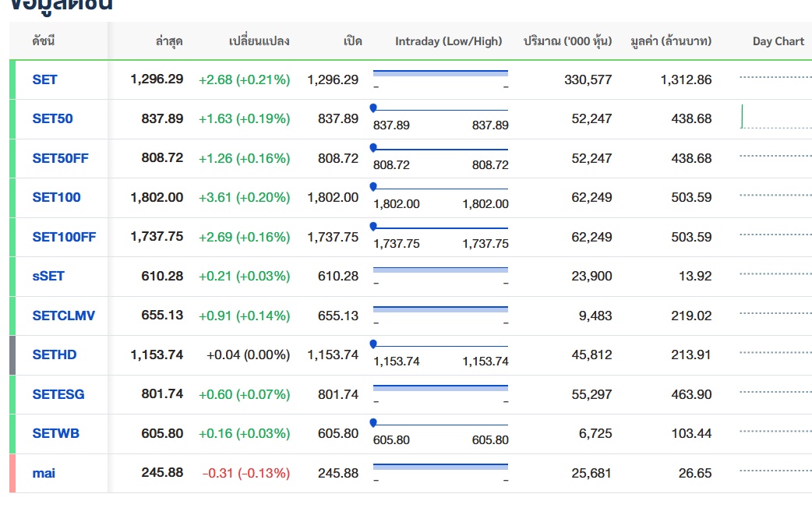The height and width of the screenshot is (508, 812).
Task: Open the SETWB index link
Action: pos(55,433)
